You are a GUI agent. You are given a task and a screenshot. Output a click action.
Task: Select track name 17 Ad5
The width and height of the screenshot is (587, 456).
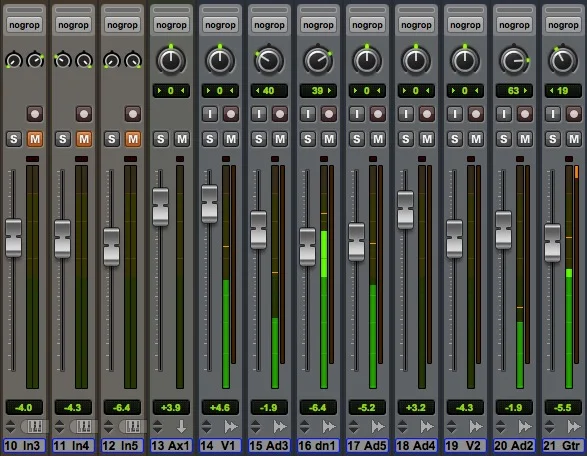(367, 446)
